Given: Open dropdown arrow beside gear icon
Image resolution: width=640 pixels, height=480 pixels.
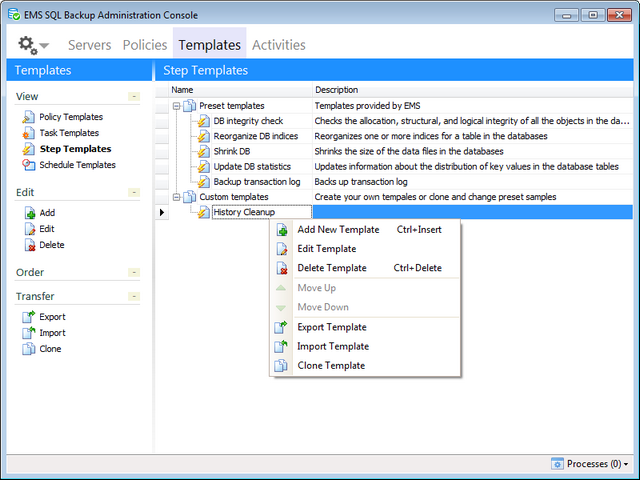Looking at the screenshot, I should tap(44, 45).
